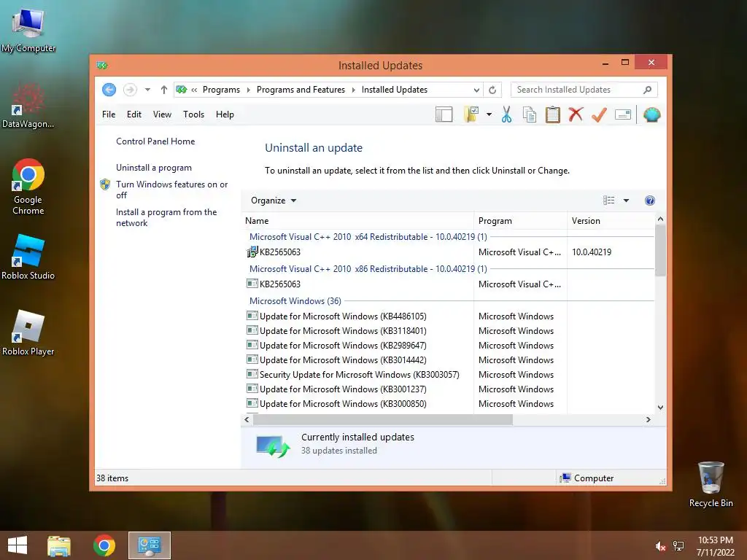Click the Copy toolbar icon
The width and height of the screenshot is (747, 560).
click(530, 114)
